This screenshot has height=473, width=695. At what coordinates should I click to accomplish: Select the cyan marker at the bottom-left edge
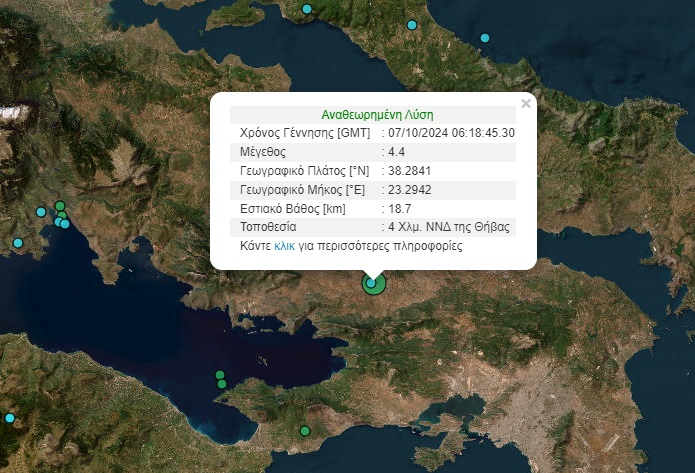point(10,418)
